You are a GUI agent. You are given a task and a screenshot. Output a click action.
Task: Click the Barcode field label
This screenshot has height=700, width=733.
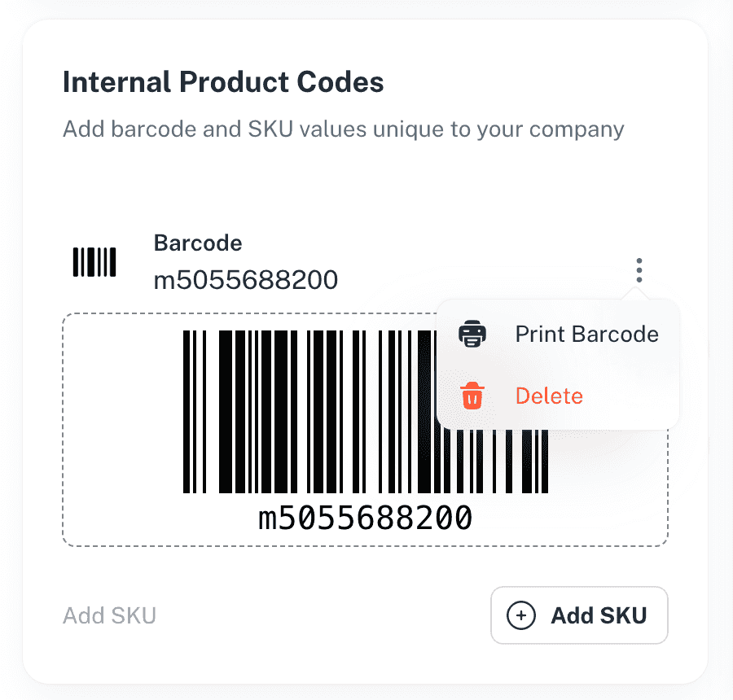197,243
